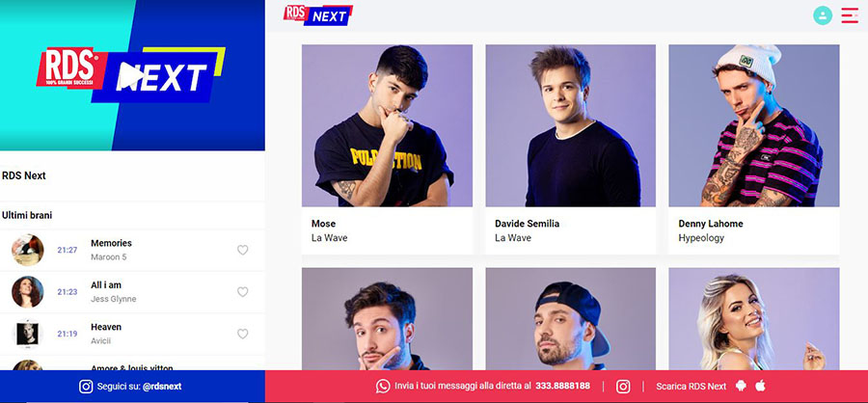
Task: Select the blonde female host photo
Action: [754, 319]
